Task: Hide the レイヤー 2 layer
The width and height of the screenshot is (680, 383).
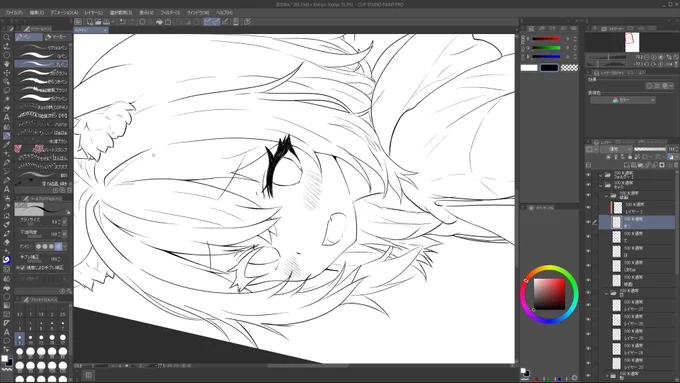Action: pyautogui.click(x=588, y=207)
